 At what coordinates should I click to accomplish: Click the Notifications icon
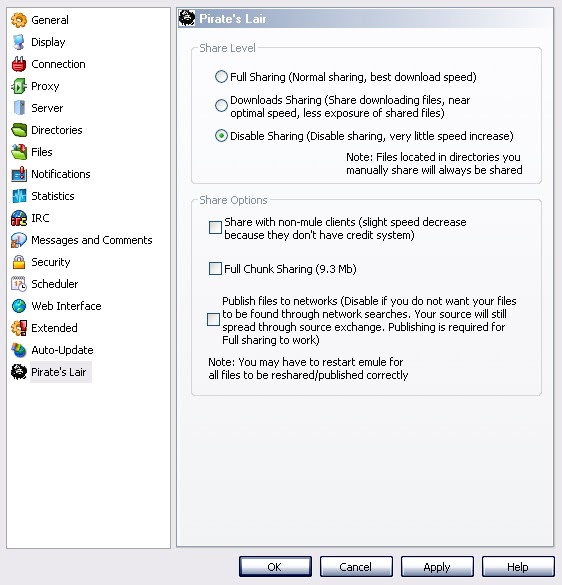pyautogui.click(x=19, y=174)
